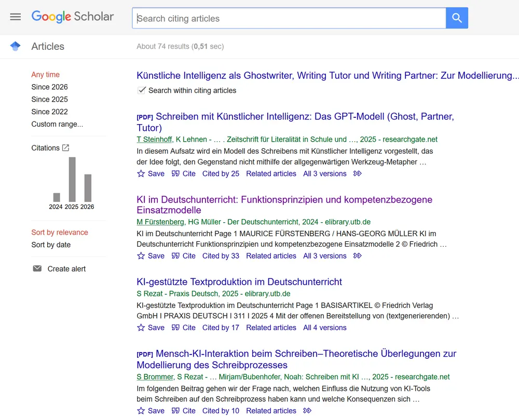Viewport: 519px width, 420px height.
Task: Click the star icon for KI im Deutschunterricht
Action: pyautogui.click(x=141, y=256)
